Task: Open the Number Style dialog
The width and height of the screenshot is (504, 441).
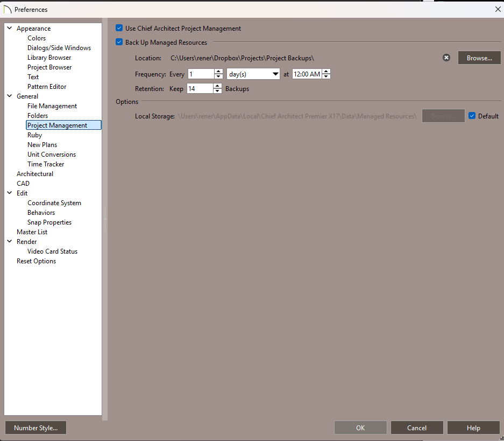Action: [x=36, y=428]
